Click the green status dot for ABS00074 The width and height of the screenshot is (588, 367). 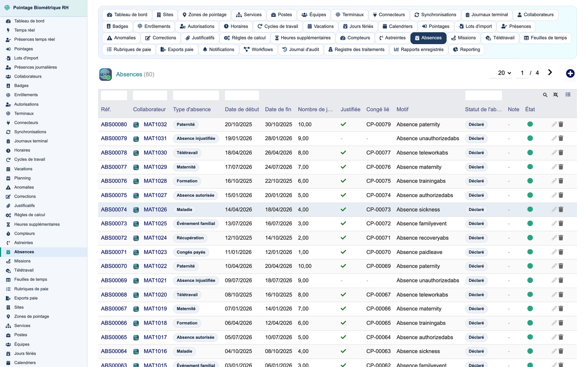(x=530, y=209)
